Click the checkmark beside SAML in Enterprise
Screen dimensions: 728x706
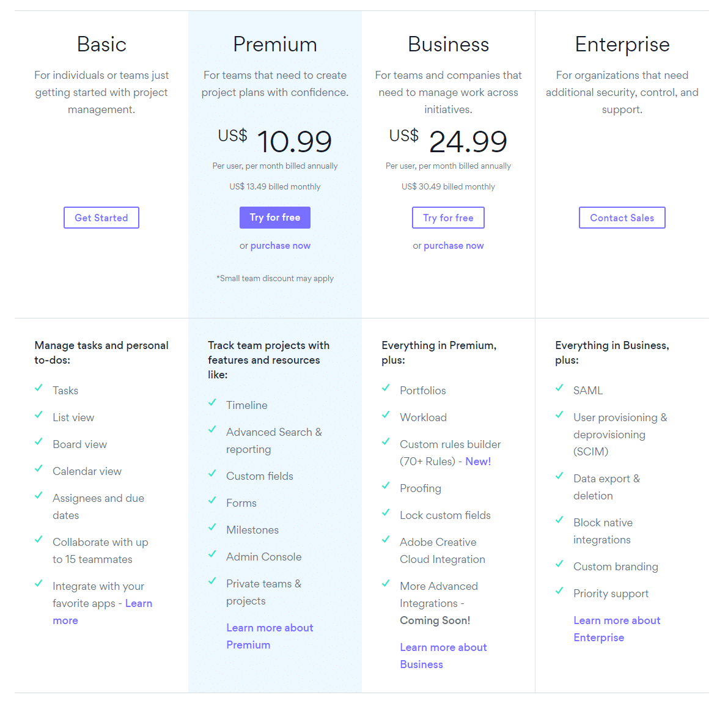(559, 388)
